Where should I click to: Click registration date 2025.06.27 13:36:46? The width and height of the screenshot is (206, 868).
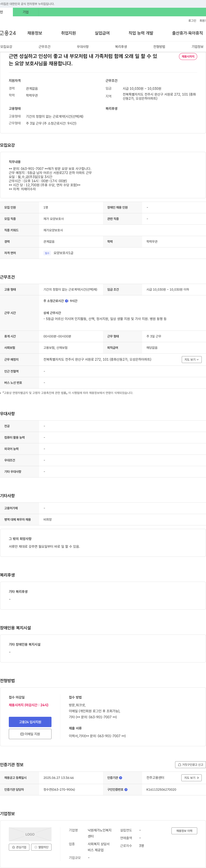[x=59, y=778]
